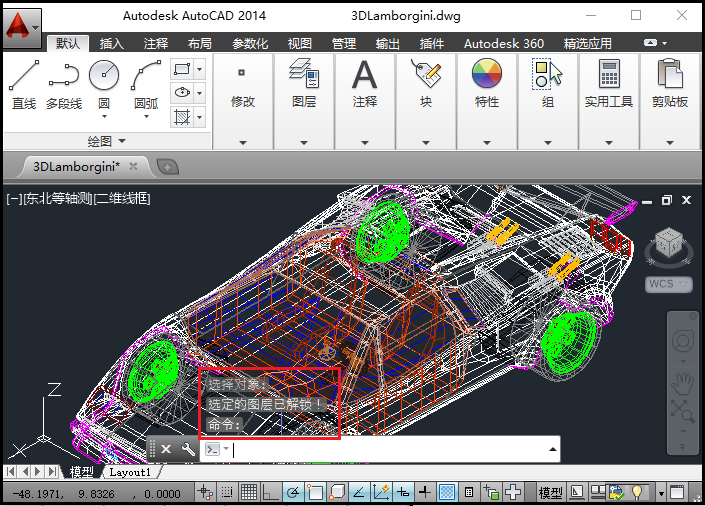Click into the command line input field
705x506 pixels.
pyautogui.click(x=390, y=450)
